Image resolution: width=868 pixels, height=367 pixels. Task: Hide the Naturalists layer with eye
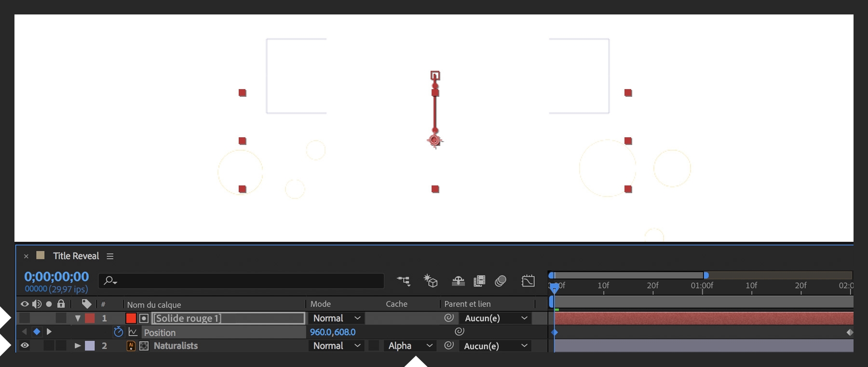25,345
